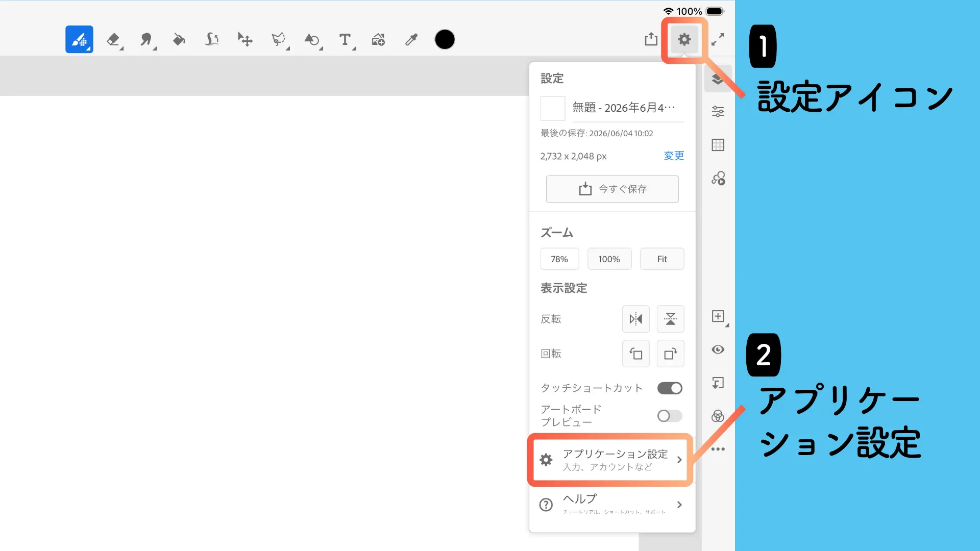Screen dimensions: 980x551
Task: Open the ヘルプ menu item
Action: coord(612,505)
